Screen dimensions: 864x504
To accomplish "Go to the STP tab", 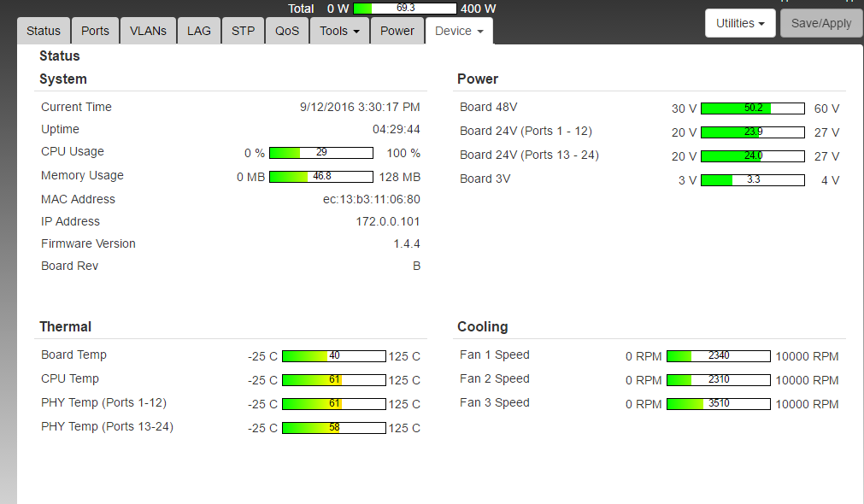I will click(x=243, y=31).
